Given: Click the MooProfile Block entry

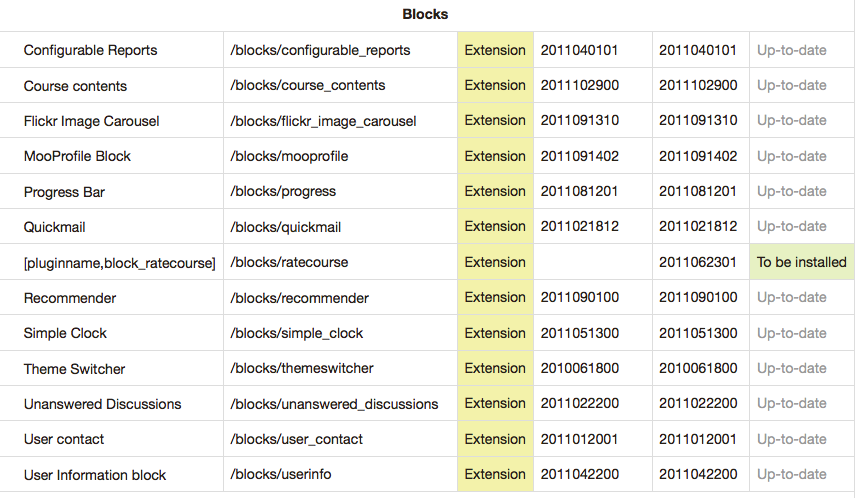Looking at the screenshot, I should click(77, 156).
